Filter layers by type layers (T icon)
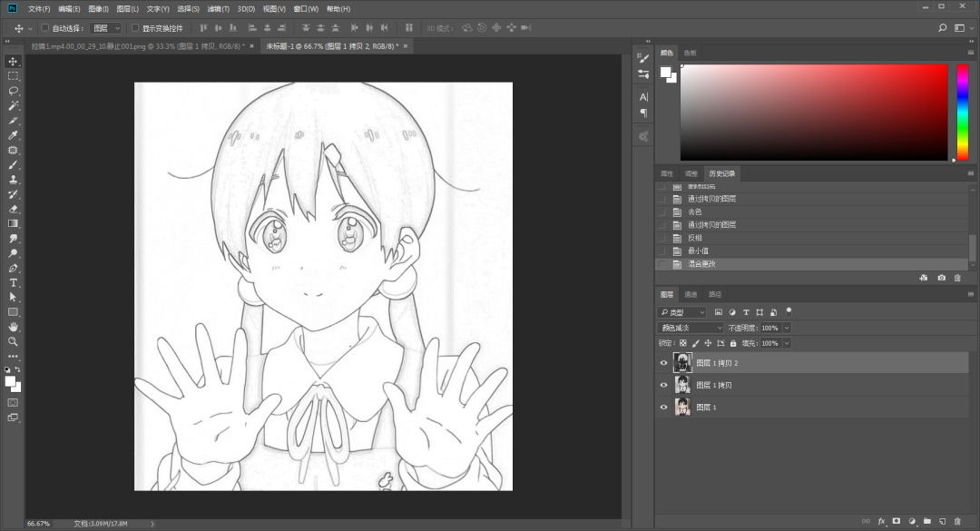 [746, 312]
